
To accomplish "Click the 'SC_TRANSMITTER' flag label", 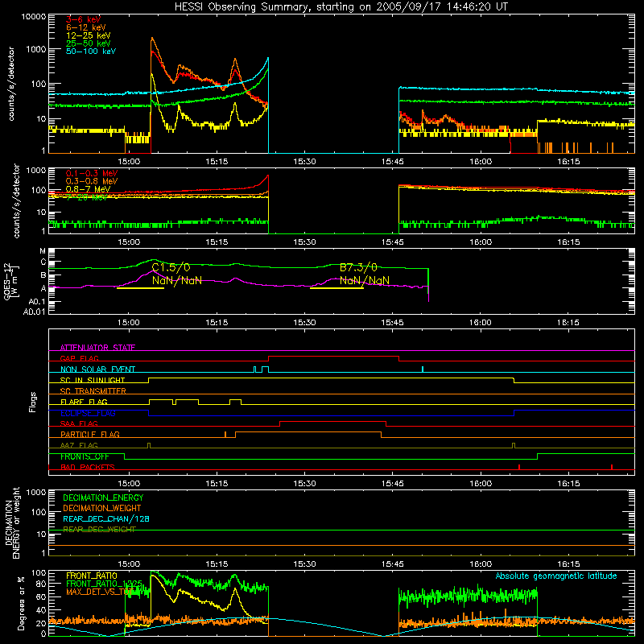I will [93, 390].
